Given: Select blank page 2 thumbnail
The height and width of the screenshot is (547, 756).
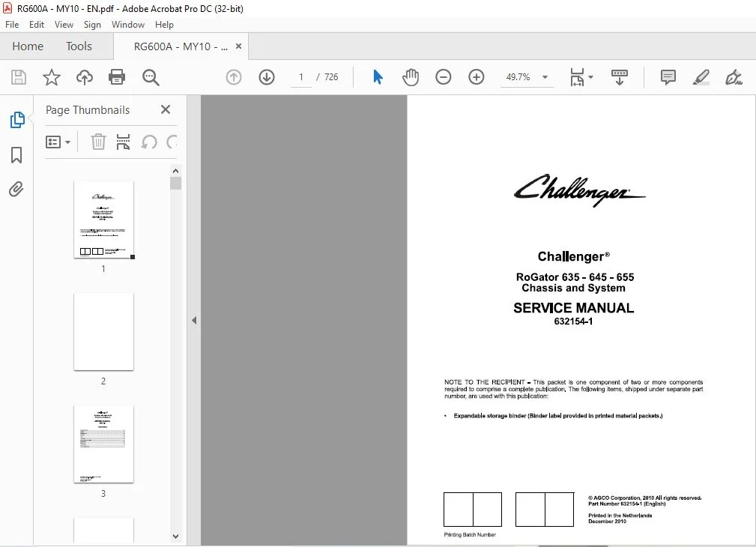Looking at the screenshot, I should (x=103, y=332).
